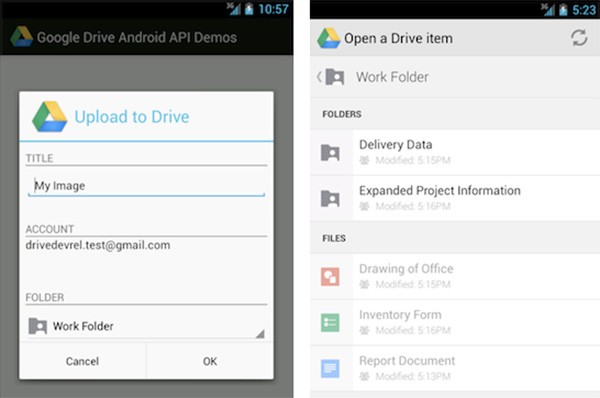
Task: Click the FILES section header
Action: [x=334, y=238]
